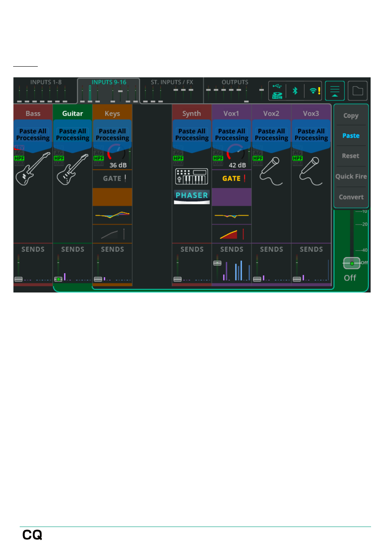Switch to the INPUTS 9-16 tab

click(x=109, y=91)
